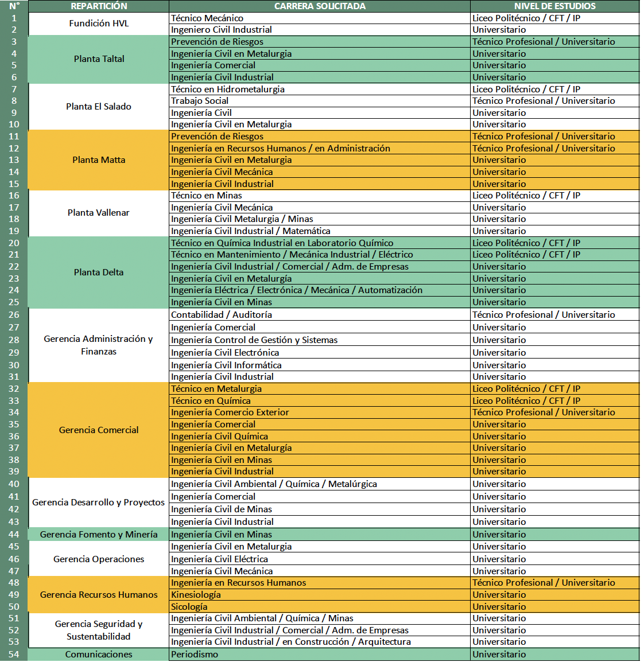Select the Fundición HVL cell
This screenshot has height=662, width=644.
pyautogui.click(x=99, y=24)
